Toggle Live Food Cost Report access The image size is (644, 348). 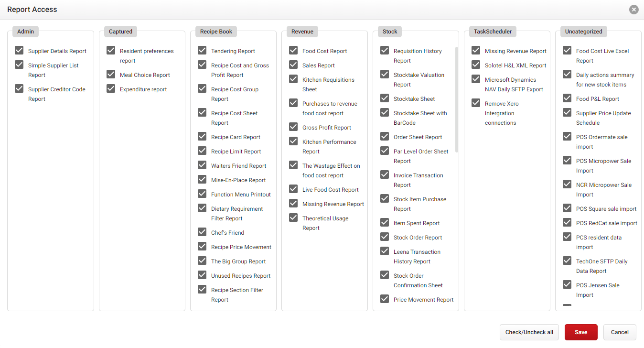coord(293,189)
